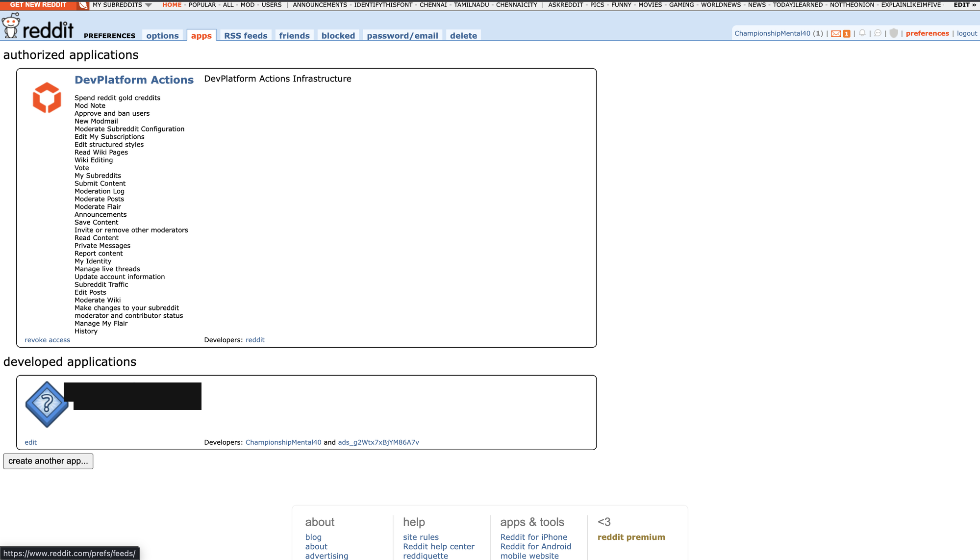Open developer ChampionshipMental40 profile link
The height and width of the screenshot is (560, 980).
tap(283, 442)
